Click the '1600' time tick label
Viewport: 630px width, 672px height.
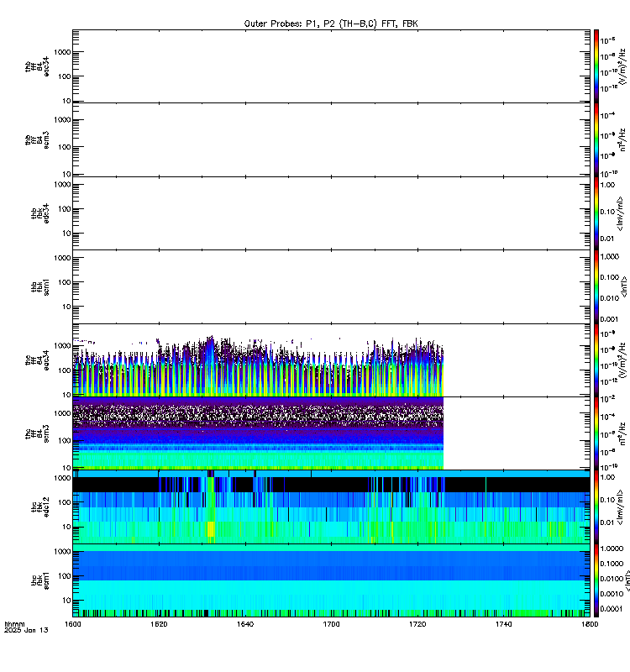click(x=72, y=624)
